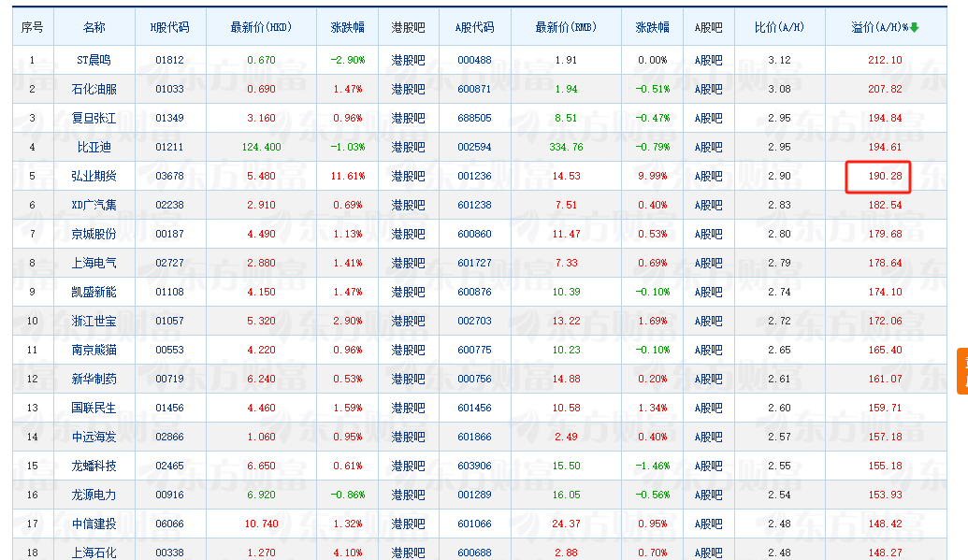Open stock name 龙蟠科技

pyautogui.click(x=94, y=467)
